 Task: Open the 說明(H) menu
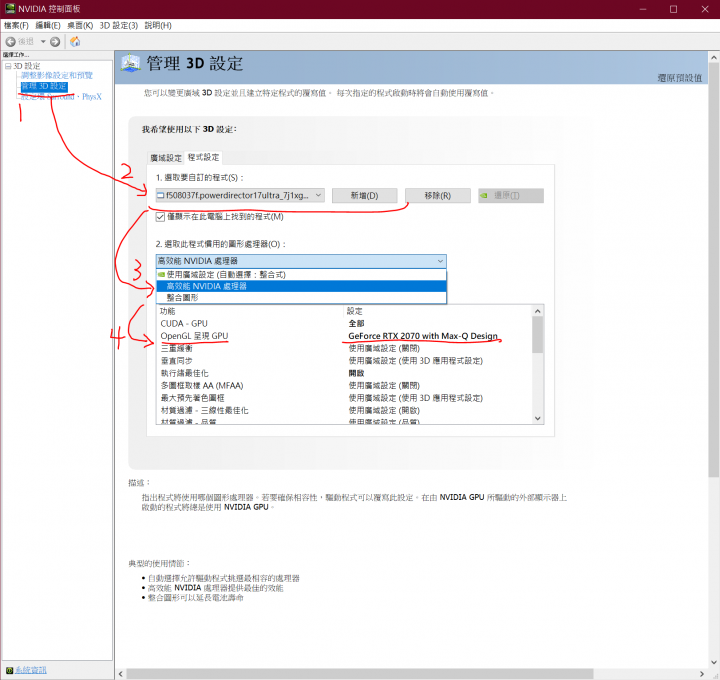click(158, 25)
